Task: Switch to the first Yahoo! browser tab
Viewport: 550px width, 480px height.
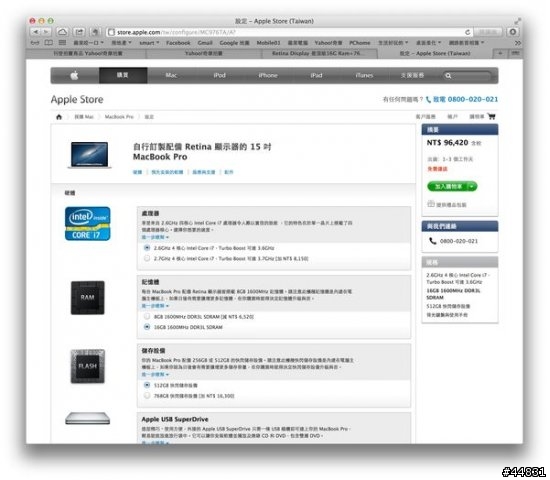Action: (87, 53)
